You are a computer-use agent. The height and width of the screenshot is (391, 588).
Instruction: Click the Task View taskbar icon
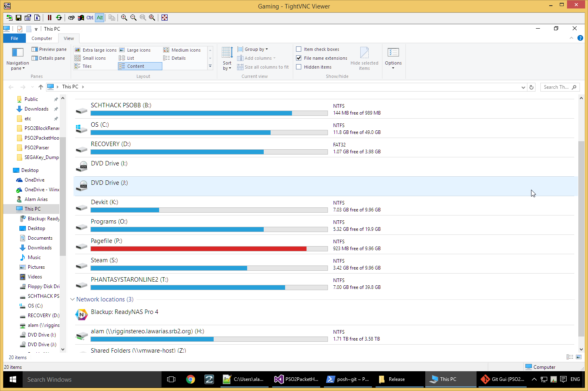(x=171, y=379)
